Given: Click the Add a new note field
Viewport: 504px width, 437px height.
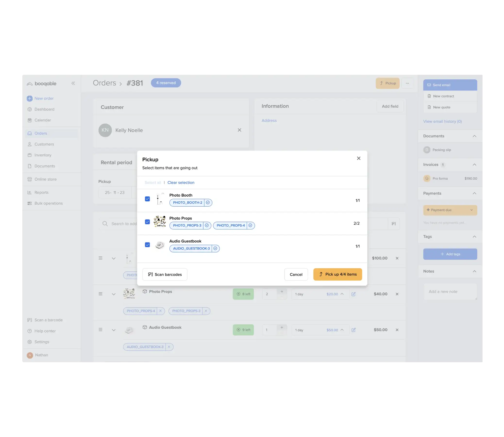Looking at the screenshot, I should 450,292.
